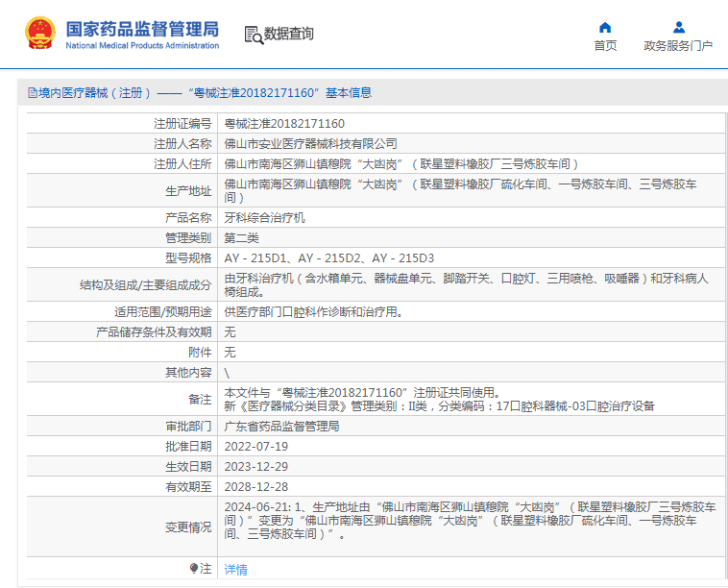728x588 pixels.
Task: Click the 生效日期 row label
Action: tap(188, 466)
